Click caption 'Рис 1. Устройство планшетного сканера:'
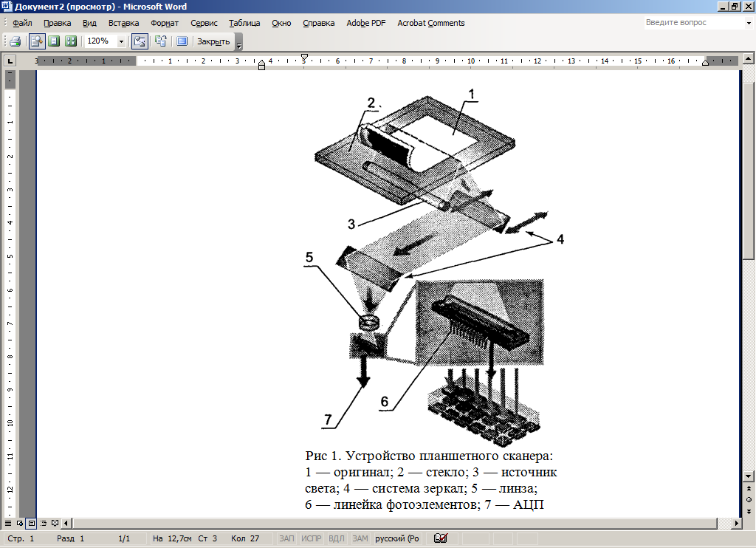The image size is (756, 548). tap(429, 456)
